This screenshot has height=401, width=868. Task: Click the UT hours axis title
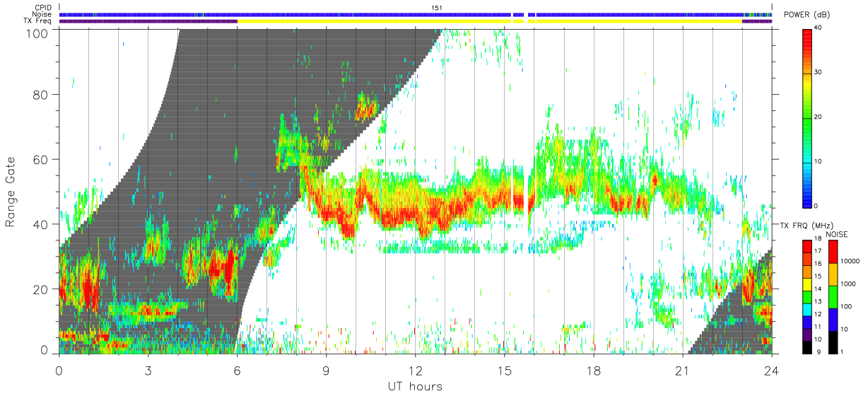click(x=415, y=387)
